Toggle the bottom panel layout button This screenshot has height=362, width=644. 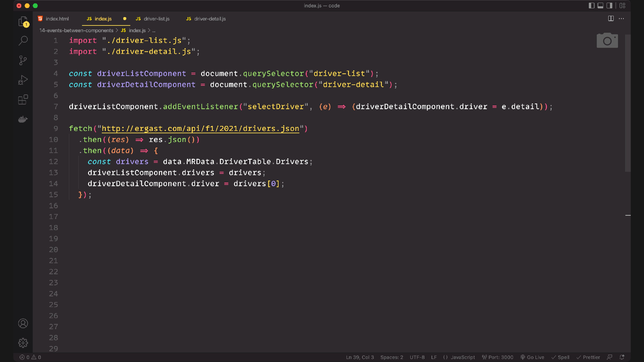coord(600,6)
